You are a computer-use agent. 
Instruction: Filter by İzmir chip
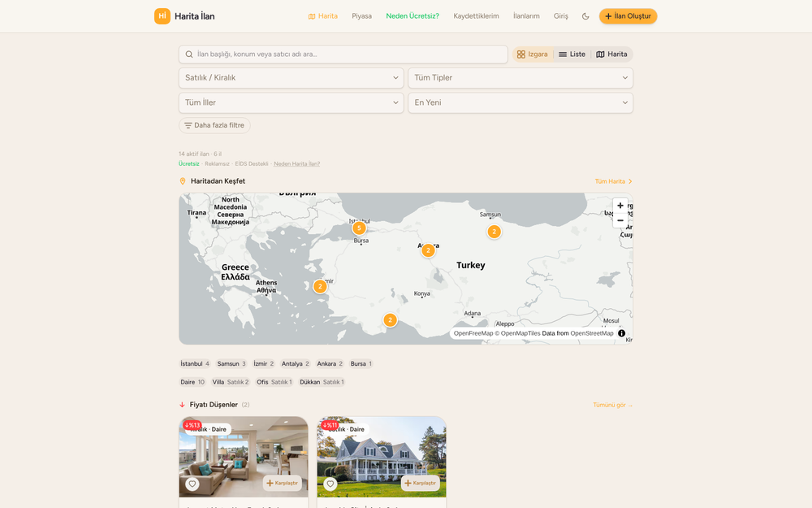264,364
